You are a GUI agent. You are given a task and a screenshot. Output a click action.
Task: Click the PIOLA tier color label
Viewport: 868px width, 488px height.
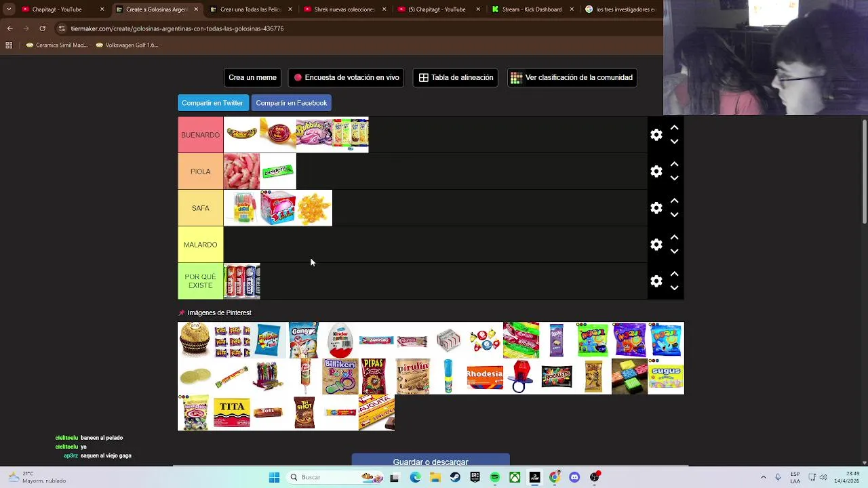click(200, 171)
